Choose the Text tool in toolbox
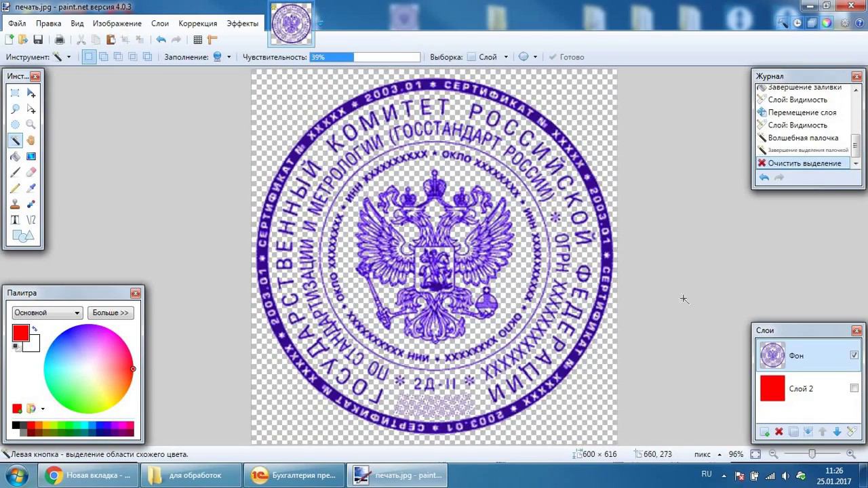The image size is (868, 488). click(15, 220)
